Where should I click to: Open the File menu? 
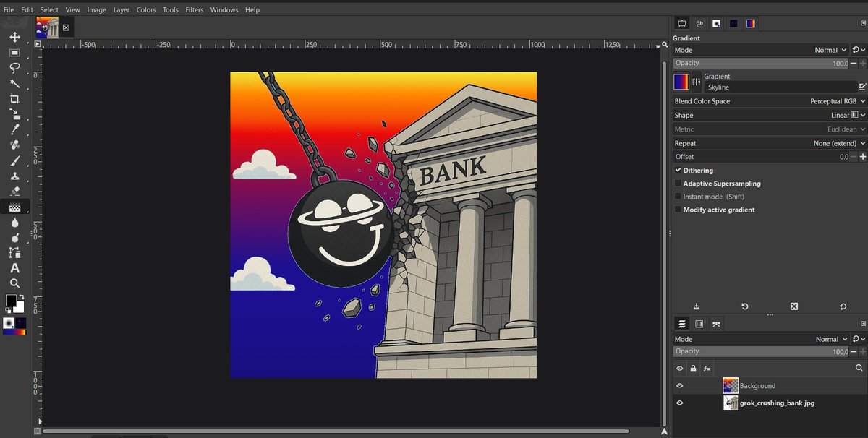click(9, 10)
